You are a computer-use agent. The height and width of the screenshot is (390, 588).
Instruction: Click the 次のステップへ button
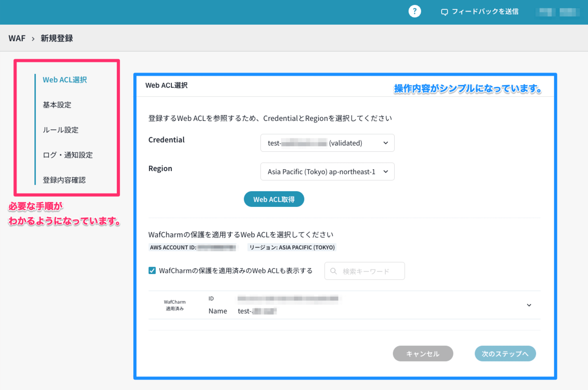coord(505,354)
